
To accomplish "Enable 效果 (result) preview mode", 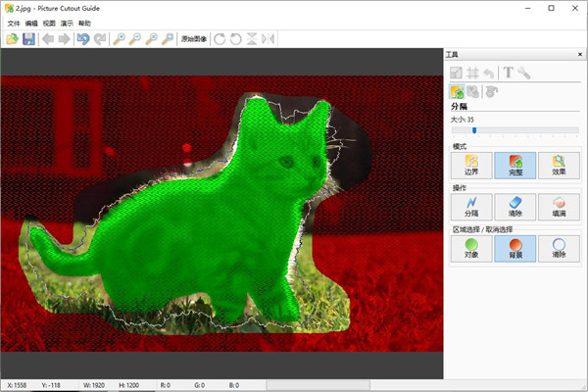I will point(558,165).
